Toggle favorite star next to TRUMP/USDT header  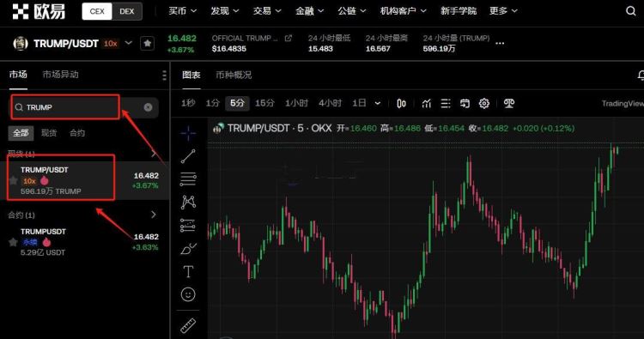[x=147, y=43]
